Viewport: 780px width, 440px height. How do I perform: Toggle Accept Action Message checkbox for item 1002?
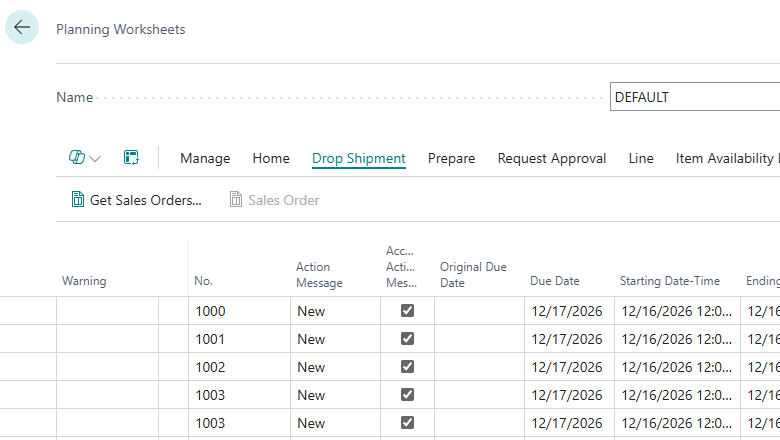click(x=407, y=366)
